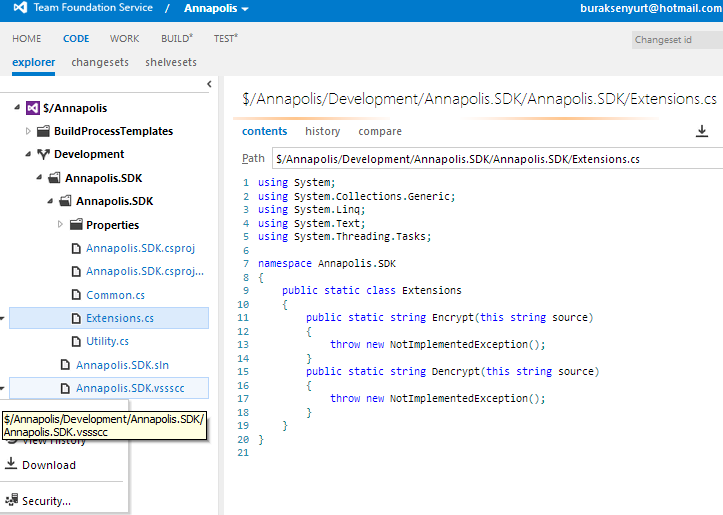
Task: Click the $/Annapolis root project icon
Action: (x=32, y=108)
